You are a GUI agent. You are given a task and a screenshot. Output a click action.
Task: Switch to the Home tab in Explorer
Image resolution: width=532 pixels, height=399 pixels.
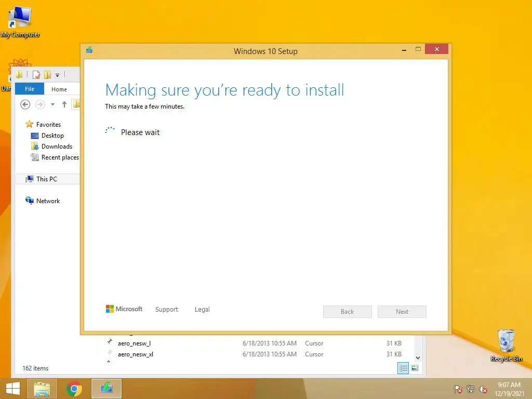coord(59,89)
